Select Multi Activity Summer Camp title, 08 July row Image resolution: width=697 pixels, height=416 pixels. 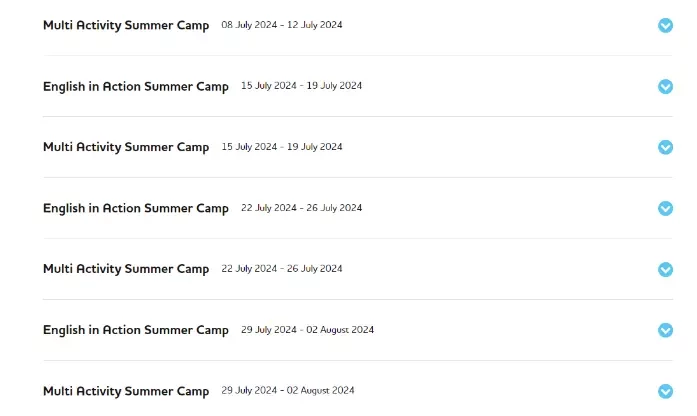(126, 25)
